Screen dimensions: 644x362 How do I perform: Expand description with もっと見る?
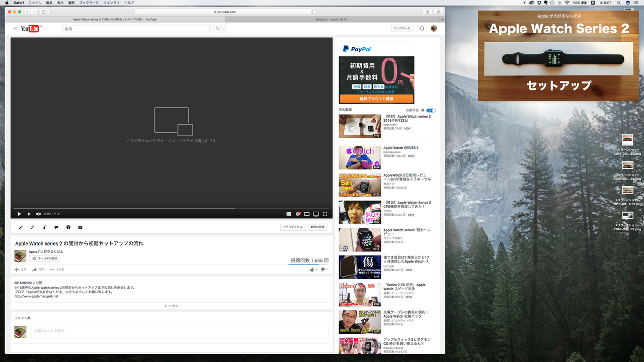(x=172, y=306)
